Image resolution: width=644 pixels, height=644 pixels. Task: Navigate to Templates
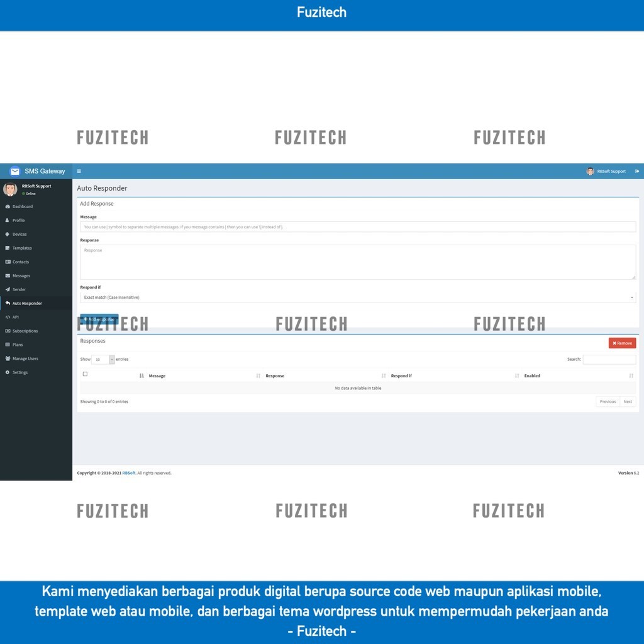click(x=36, y=248)
